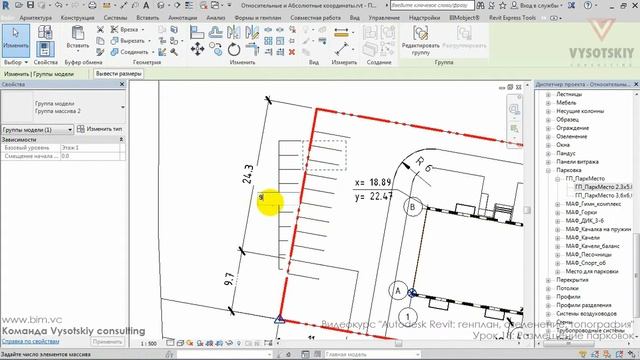Screen dimensions: 640x360
Task: Open the Аннотации ribbon tab
Action: (x=182, y=18)
